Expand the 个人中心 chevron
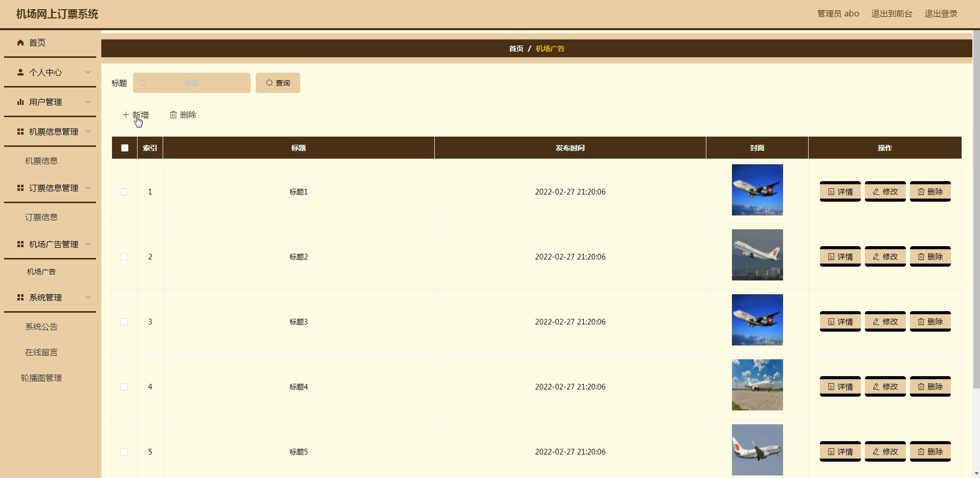Viewport: 980px width, 478px height. (x=88, y=72)
